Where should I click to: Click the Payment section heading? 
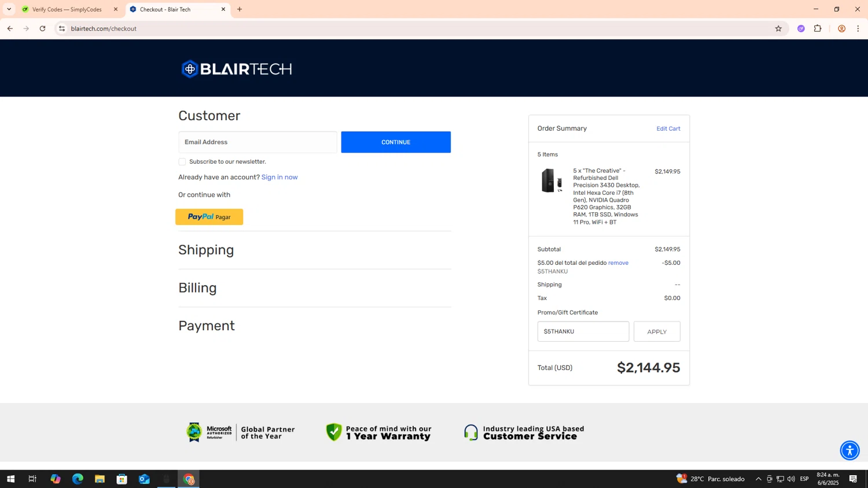point(207,326)
